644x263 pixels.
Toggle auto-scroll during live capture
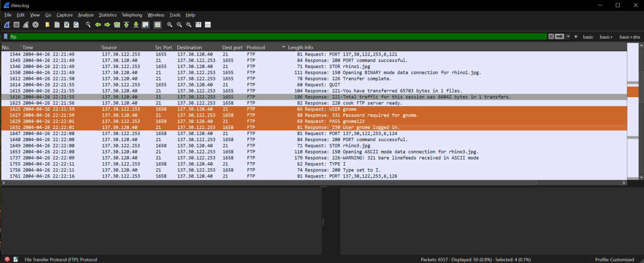pos(145,24)
